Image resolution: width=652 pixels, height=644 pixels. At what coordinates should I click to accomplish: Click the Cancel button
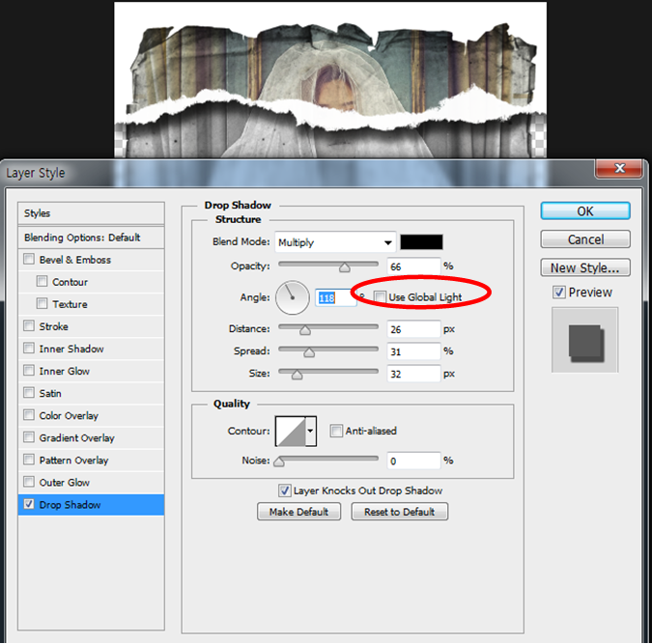click(x=585, y=239)
